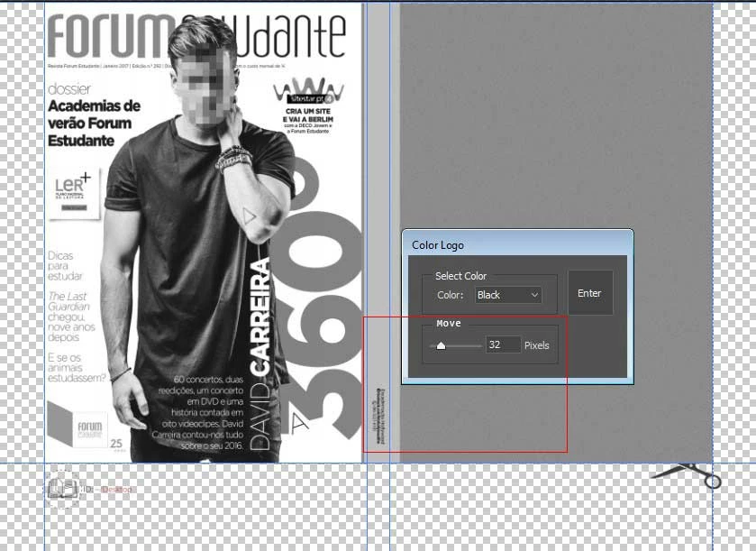Screen dimensions: 756x551
Task: Open the Color dropdown showing Black
Action: click(508, 295)
